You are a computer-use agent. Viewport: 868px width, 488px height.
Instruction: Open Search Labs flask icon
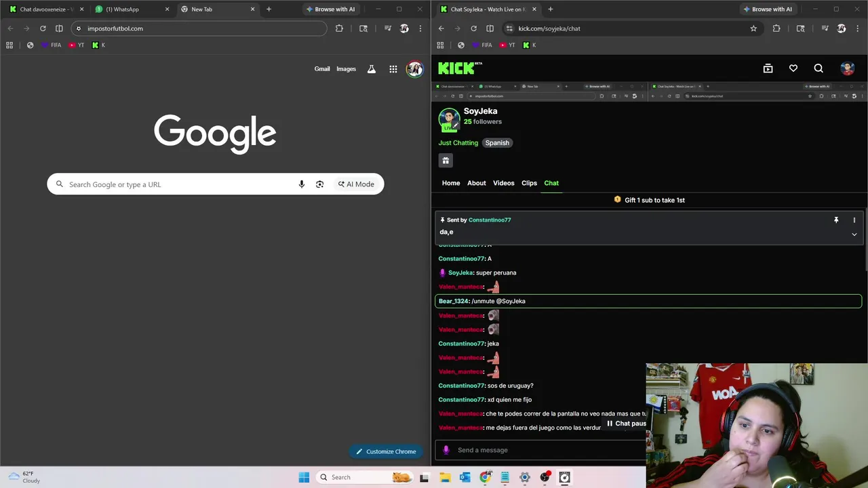372,68
